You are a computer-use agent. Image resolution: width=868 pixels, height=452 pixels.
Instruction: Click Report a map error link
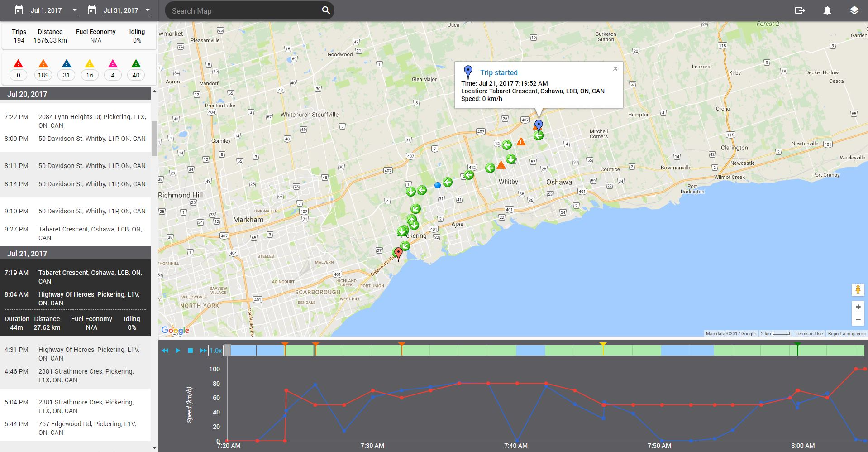(x=847, y=334)
